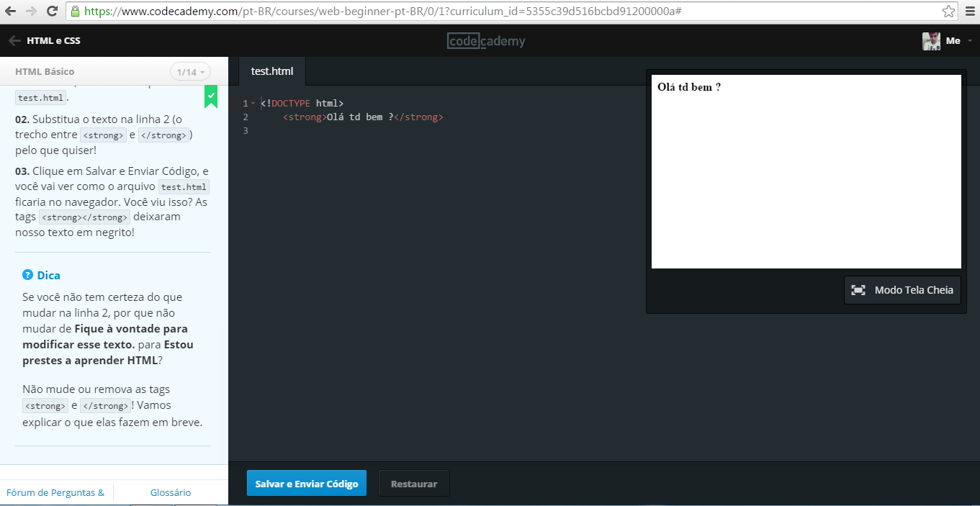Click the codecademy logo
The width and height of the screenshot is (980, 506).
[x=485, y=40]
